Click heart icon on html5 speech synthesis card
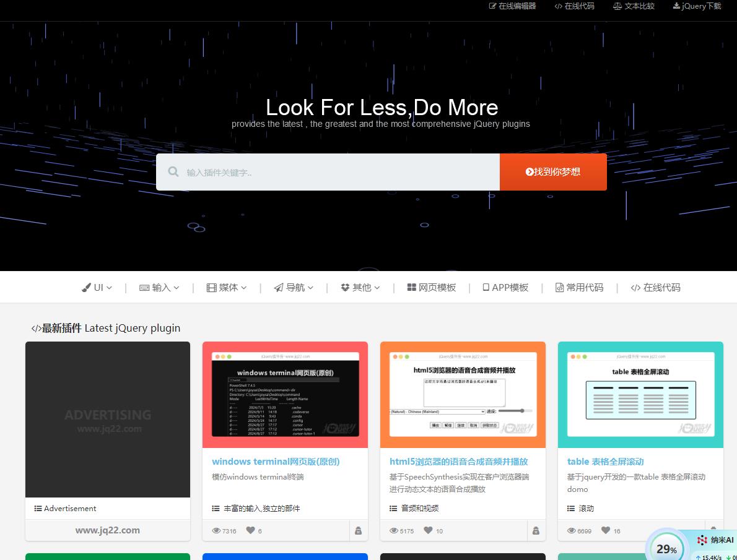 click(429, 530)
